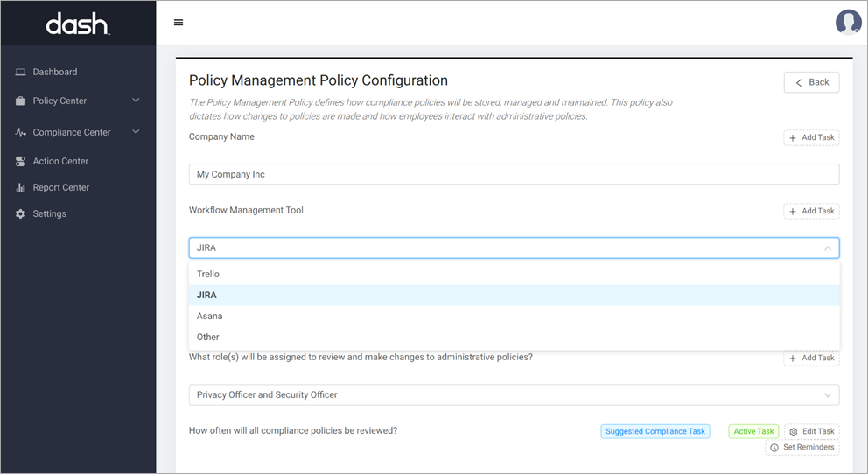Open the policy review roles dropdown
Screen dimensions: 868x474
(x=827, y=395)
